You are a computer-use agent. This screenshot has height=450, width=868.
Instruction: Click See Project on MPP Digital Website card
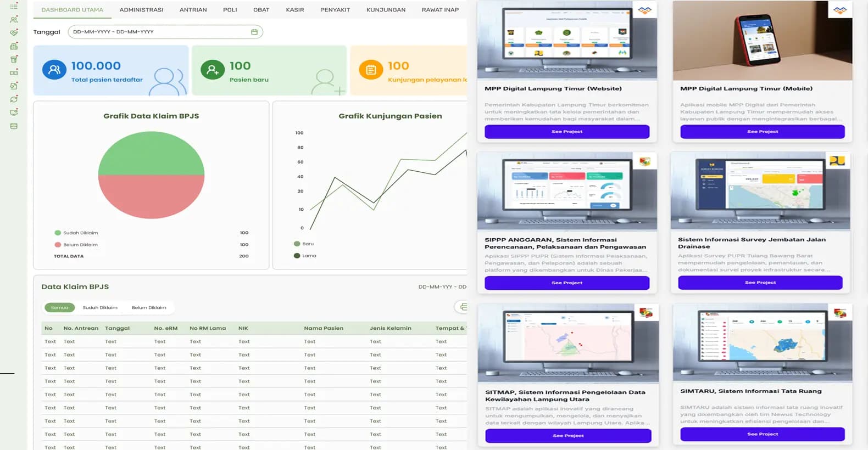click(x=567, y=132)
